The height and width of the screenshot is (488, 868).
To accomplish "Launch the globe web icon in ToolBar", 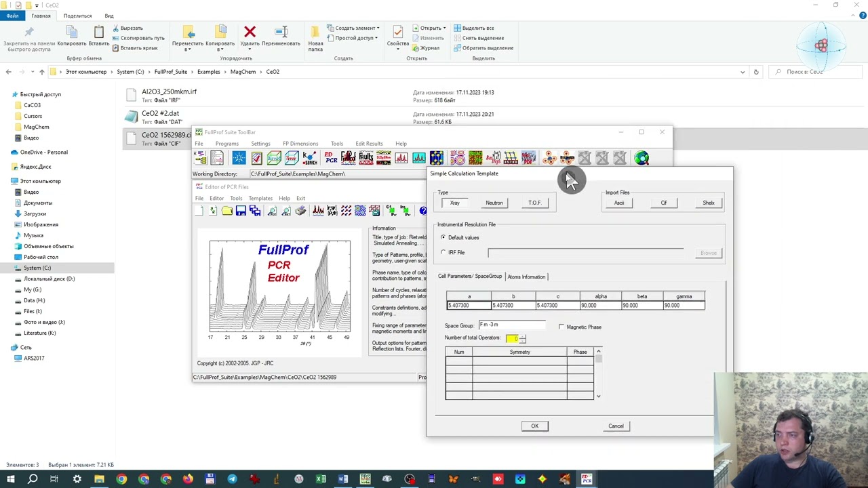I will (x=642, y=158).
